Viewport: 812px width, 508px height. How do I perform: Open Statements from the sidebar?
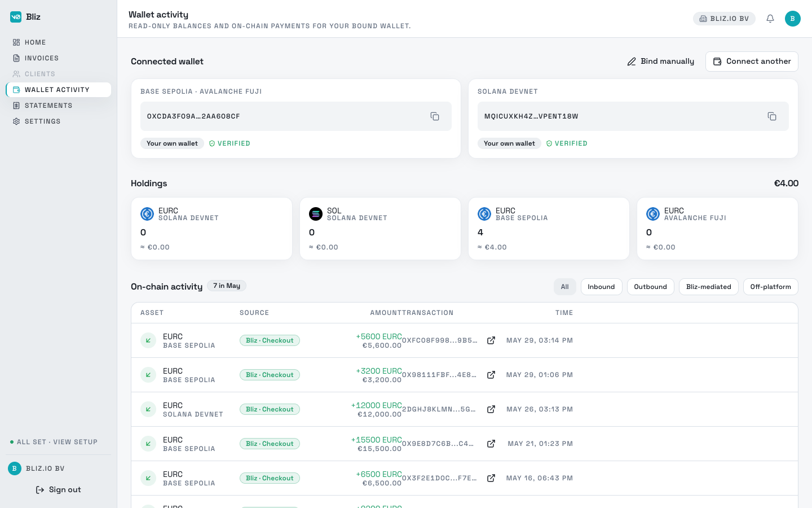coord(59,106)
